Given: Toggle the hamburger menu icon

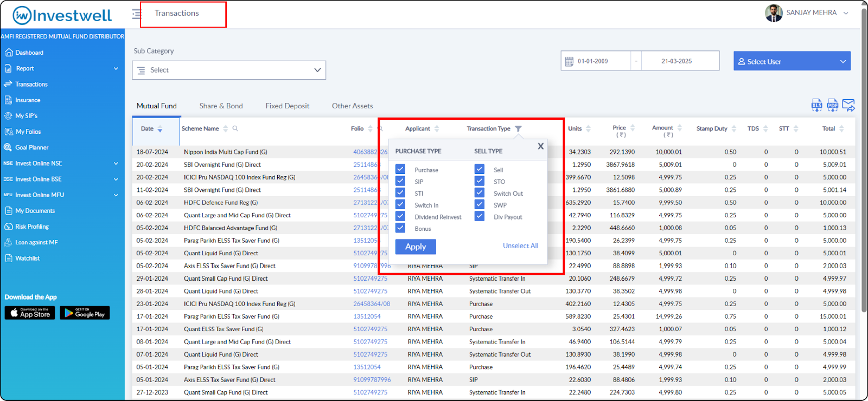Looking at the screenshot, I should 136,14.
